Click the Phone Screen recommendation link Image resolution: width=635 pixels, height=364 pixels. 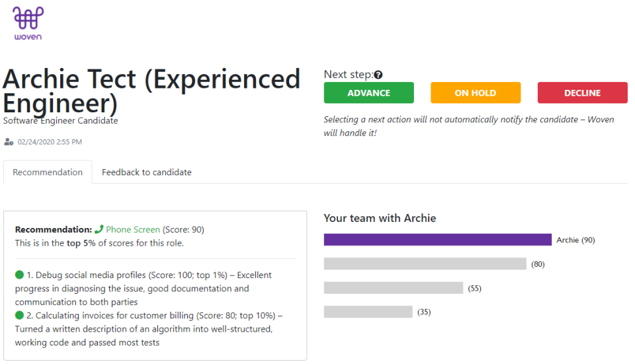(x=133, y=230)
